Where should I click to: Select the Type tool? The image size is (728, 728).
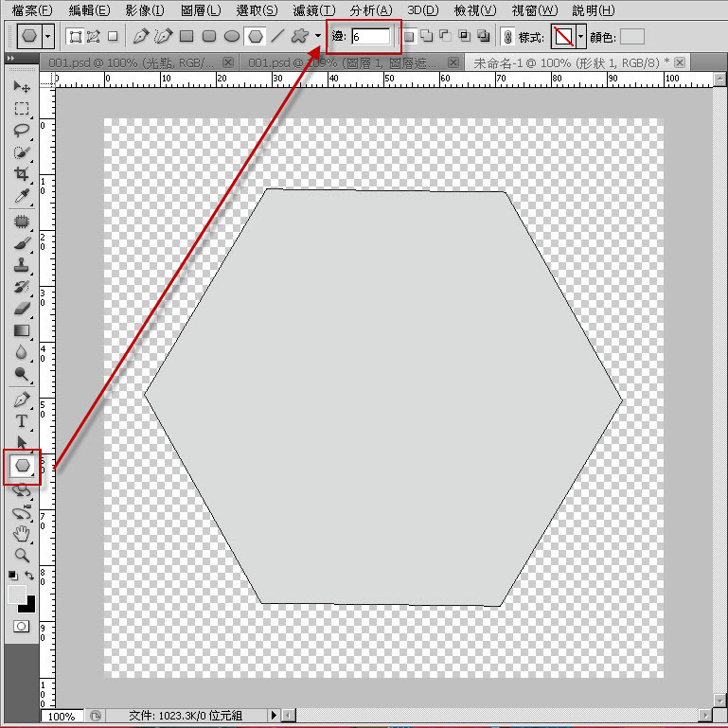pos(22,421)
